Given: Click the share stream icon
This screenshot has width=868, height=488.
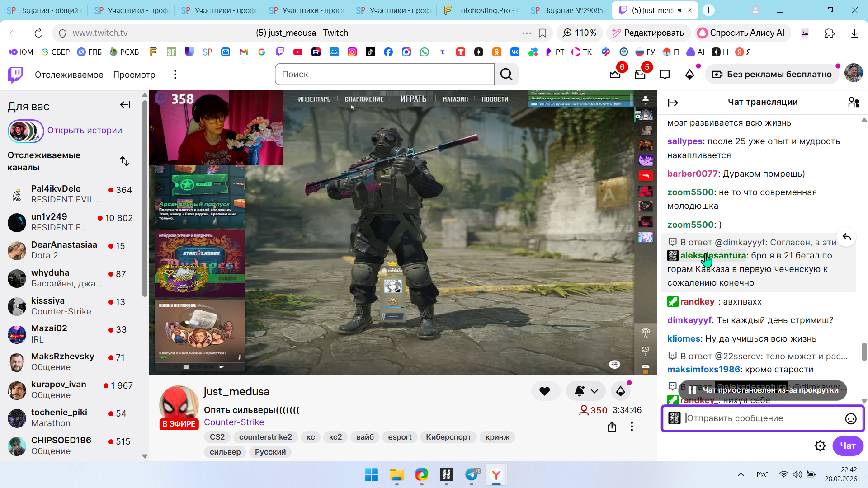Looking at the screenshot, I should click(x=612, y=427).
